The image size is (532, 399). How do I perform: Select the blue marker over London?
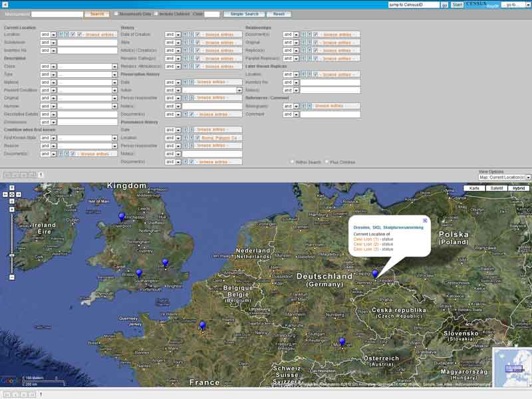[165, 263]
